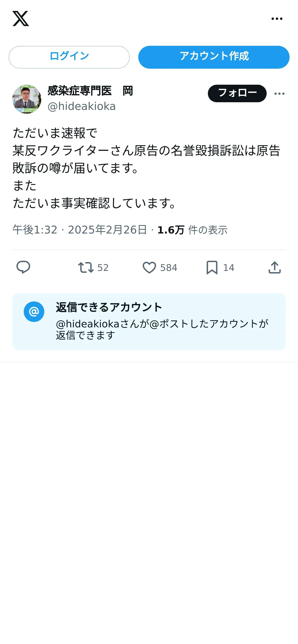Click the repost arrows icon
Viewport: 298px width, 644px height.
86,268
